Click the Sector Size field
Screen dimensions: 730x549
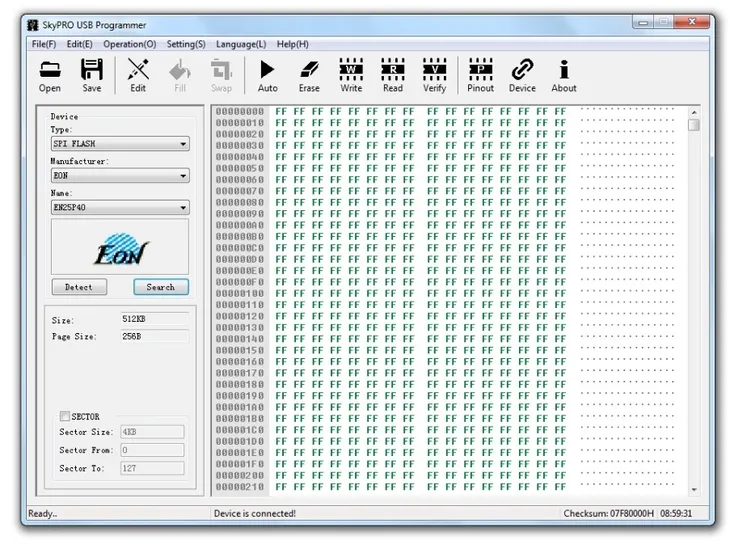(152, 432)
